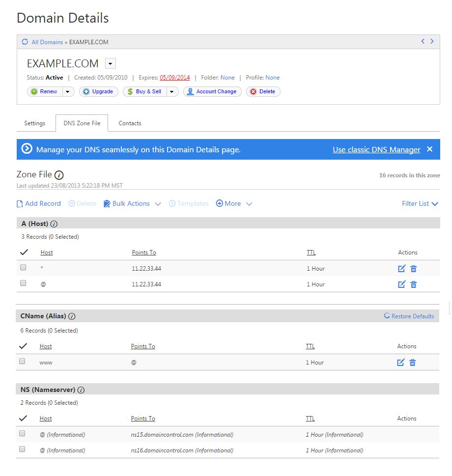452x476 pixels.
Task: Go to next domain arrow
Action: (432, 41)
